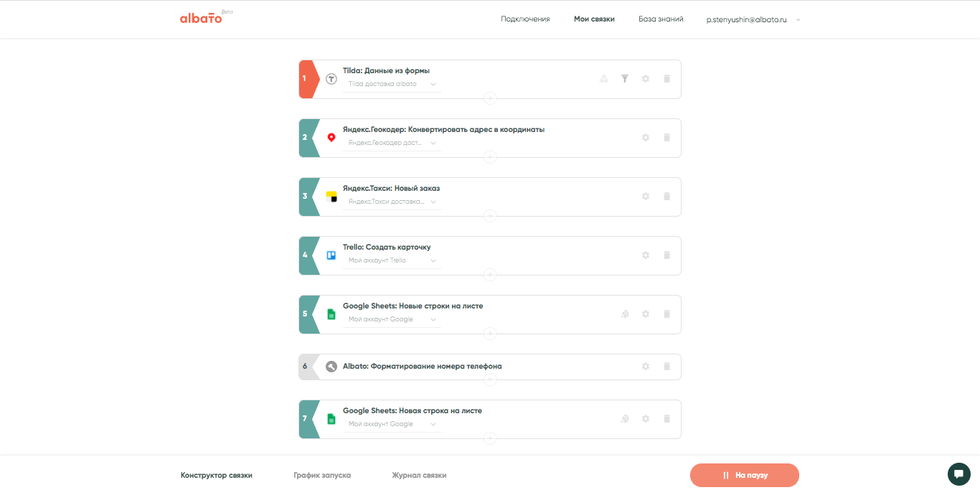The width and height of the screenshot is (980, 495).
Task: Go to 'База знаний' in top navigation
Action: tap(661, 19)
